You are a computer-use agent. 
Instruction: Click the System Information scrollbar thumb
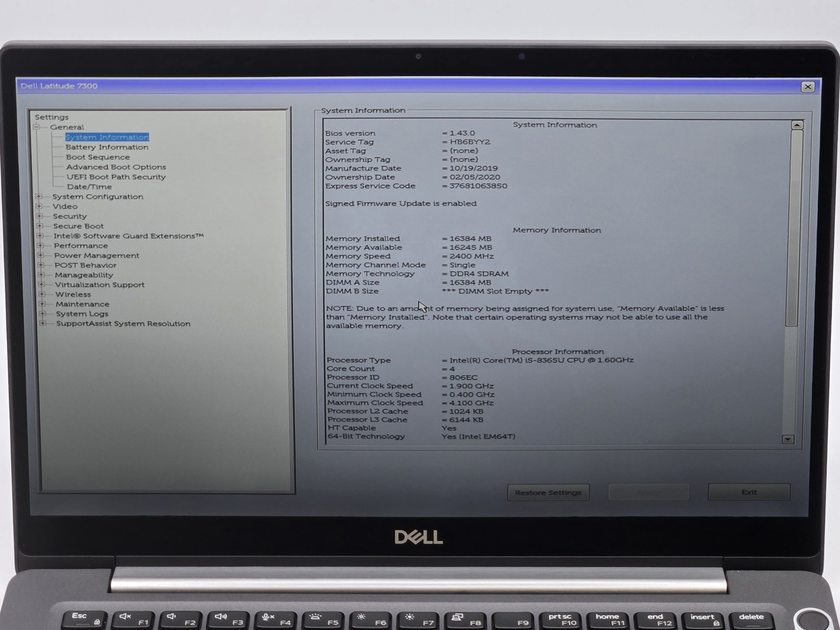point(794,228)
